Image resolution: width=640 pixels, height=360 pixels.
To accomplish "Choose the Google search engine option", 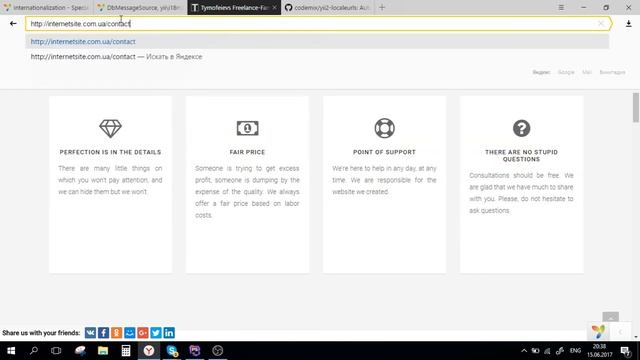I will (x=566, y=72).
